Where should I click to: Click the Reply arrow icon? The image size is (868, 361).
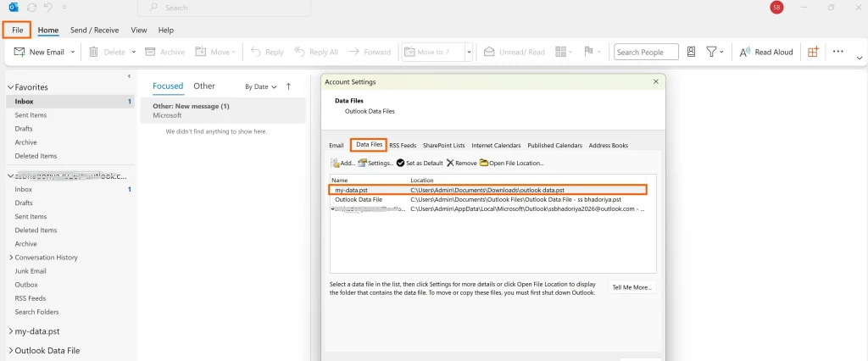[256, 52]
